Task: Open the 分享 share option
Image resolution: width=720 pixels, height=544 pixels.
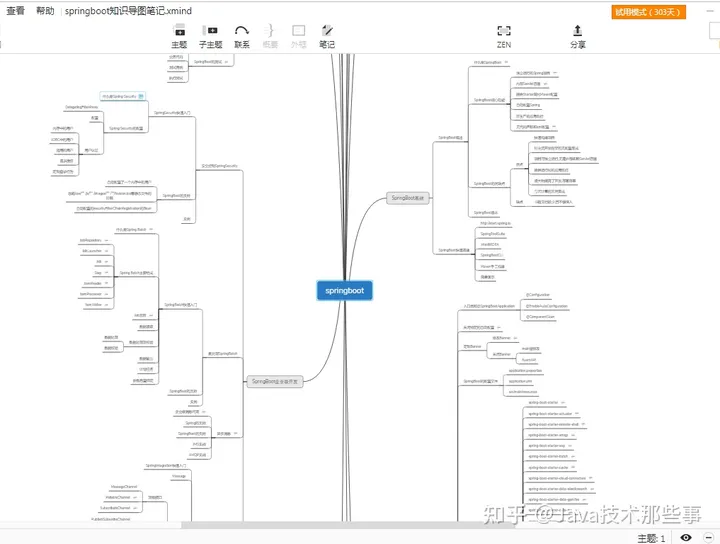Action: click(578, 36)
